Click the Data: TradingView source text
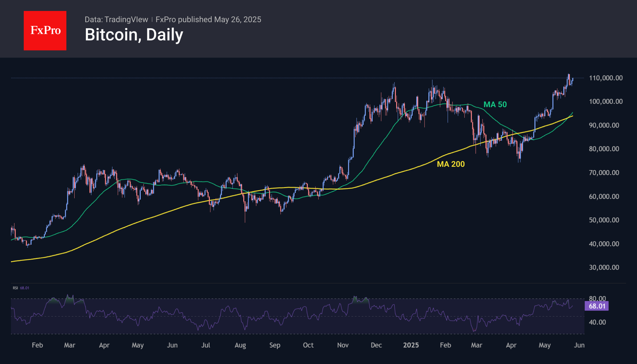Image resolution: width=637 pixels, height=364 pixels. [x=116, y=19]
